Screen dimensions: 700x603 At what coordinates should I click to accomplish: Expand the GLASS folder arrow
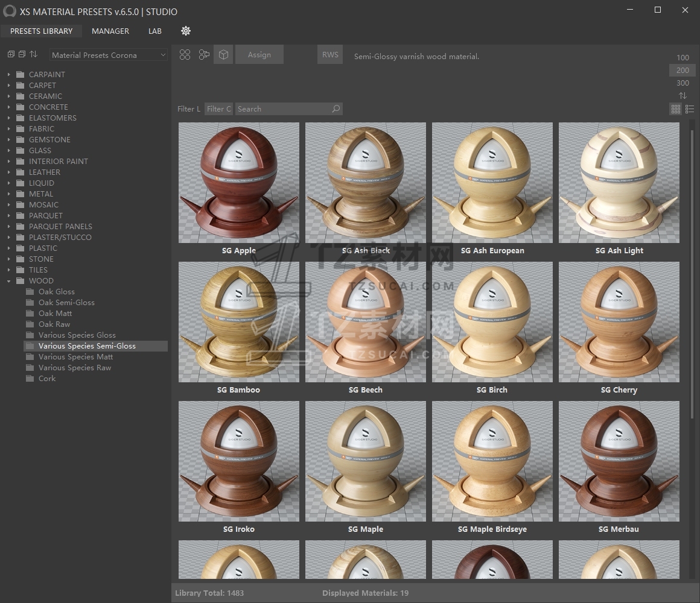(8, 150)
